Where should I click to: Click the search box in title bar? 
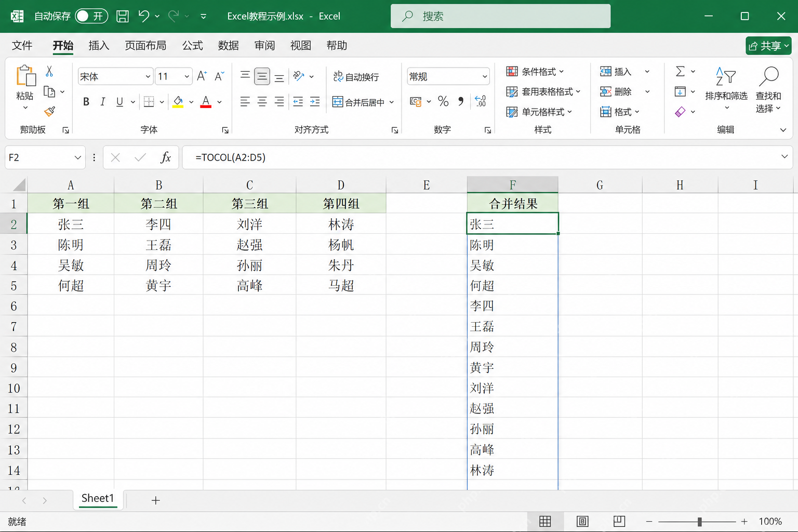(500, 16)
